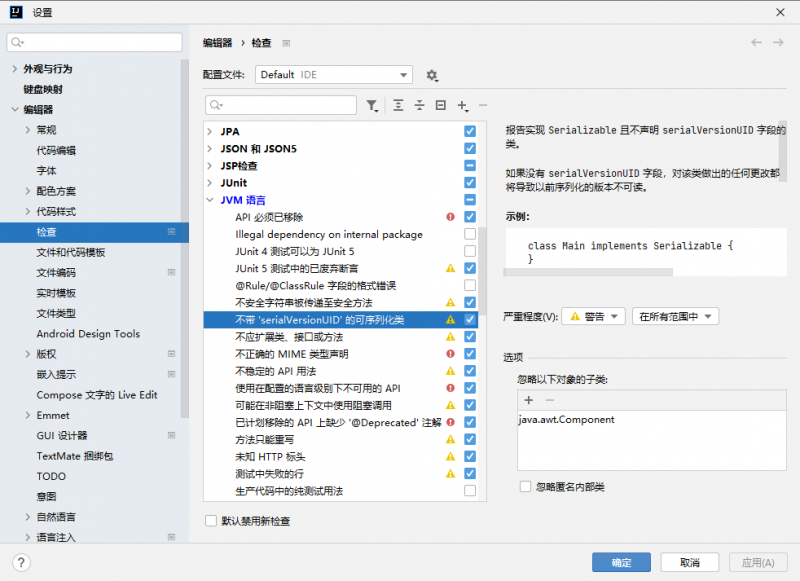Click the add inspection plus icon
The image size is (800, 581).
click(x=463, y=106)
